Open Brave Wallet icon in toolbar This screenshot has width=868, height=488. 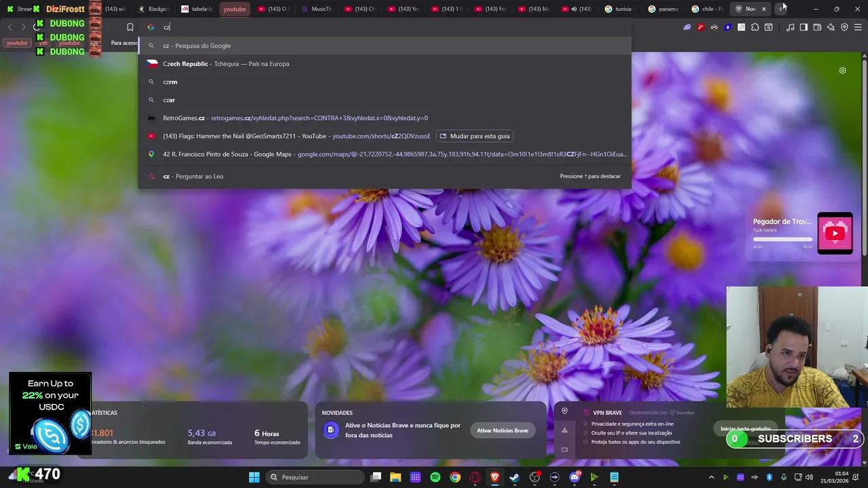pyautogui.click(x=817, y=27)
